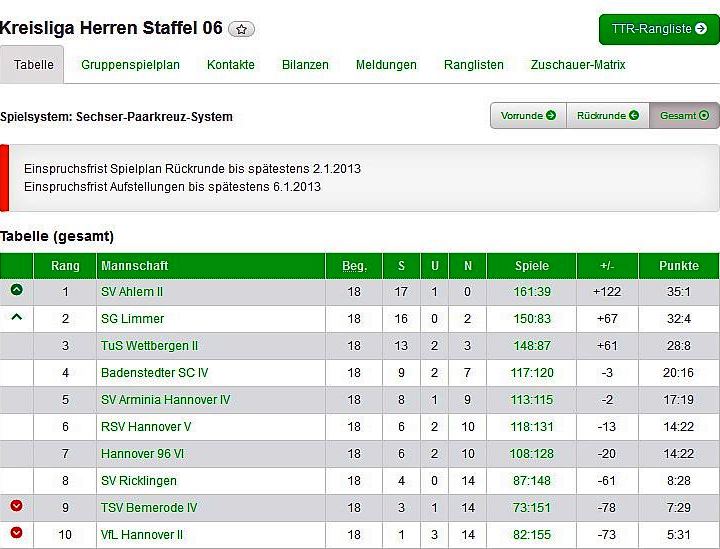Open the Gruppenspielplan tab
The height and width of the screenshot is (549, 720).
(x=130, y=65)
